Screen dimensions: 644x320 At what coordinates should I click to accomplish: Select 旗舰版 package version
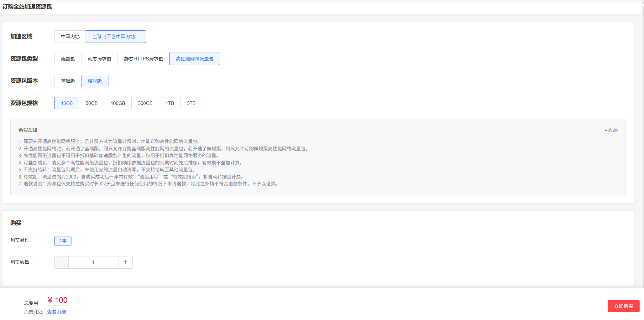[95, 81]
